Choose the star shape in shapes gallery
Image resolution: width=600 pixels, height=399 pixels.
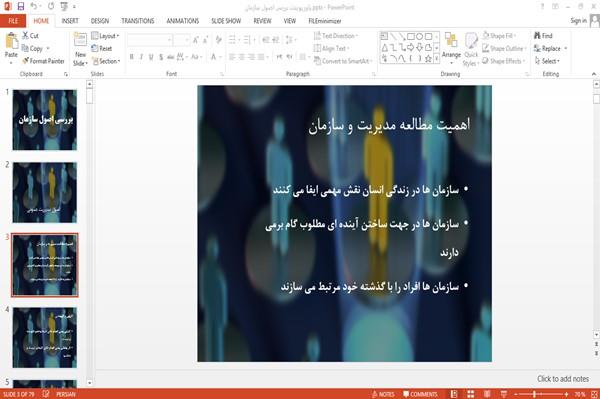coord(428,59)
